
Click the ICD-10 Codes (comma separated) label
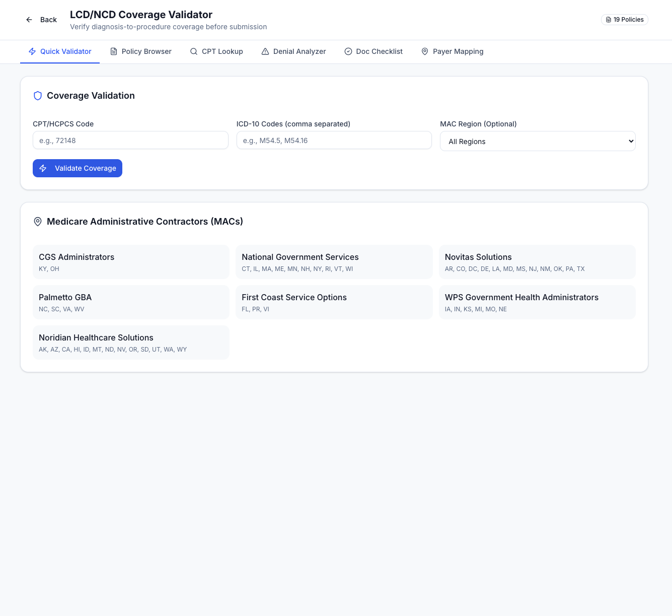pyautogui.click(x=293, y=124)
